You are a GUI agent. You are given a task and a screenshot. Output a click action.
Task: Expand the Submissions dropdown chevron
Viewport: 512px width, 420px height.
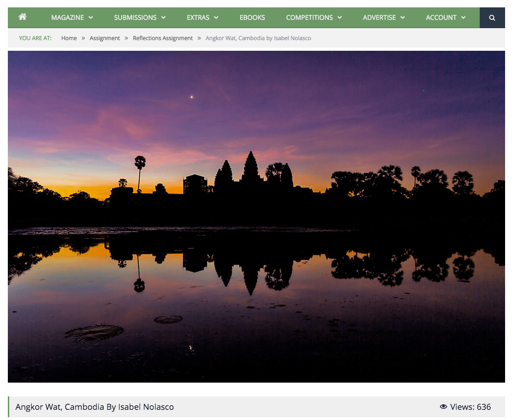(164, 18)
